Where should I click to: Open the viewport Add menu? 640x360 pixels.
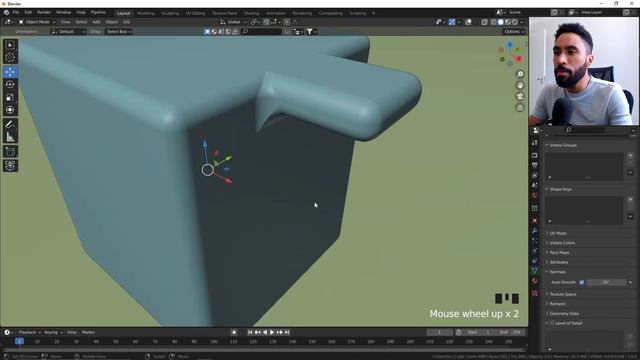(96, 22)
